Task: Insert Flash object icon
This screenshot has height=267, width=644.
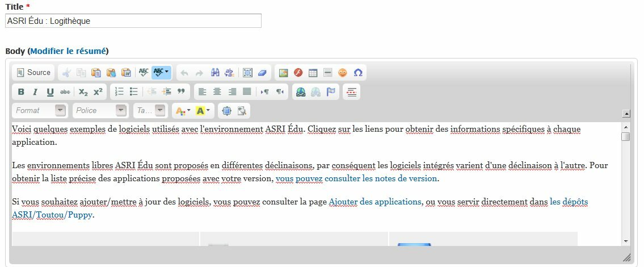Action: point(298,73)
